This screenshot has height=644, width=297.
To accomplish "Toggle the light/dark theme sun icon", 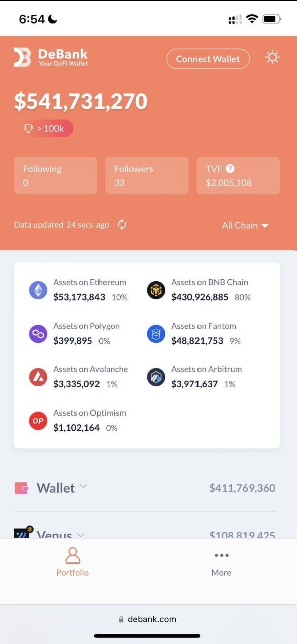I will pos(272,57).
